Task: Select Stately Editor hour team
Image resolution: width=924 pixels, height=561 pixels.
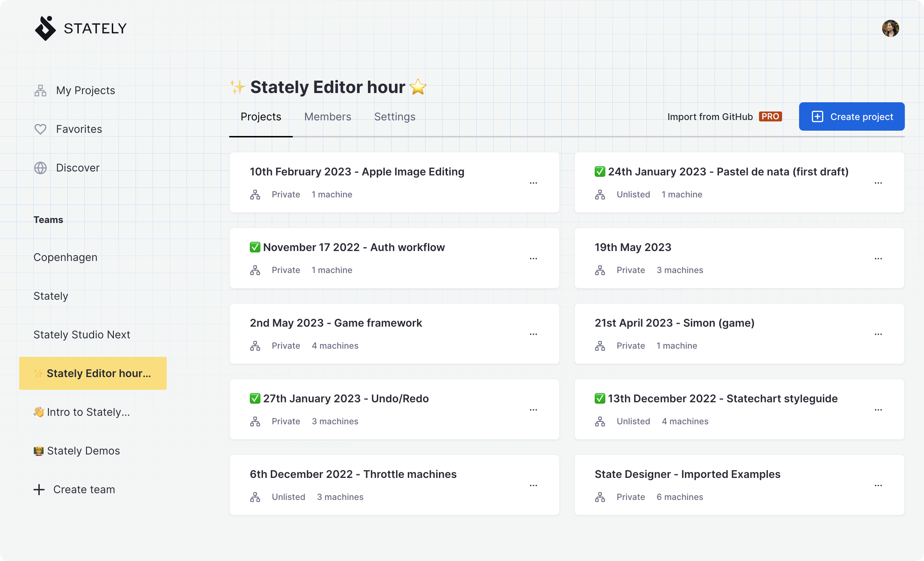Action: point(93,373)
